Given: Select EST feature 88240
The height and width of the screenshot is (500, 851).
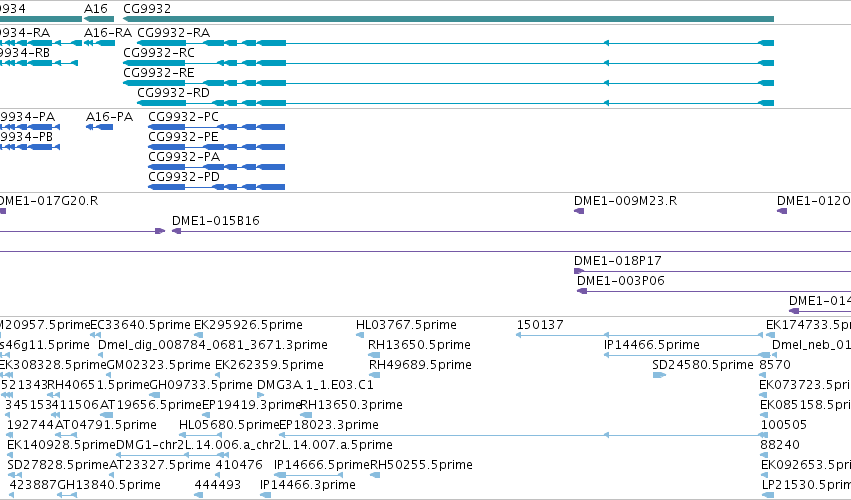Looking at the screenshot, I should 764,455.
